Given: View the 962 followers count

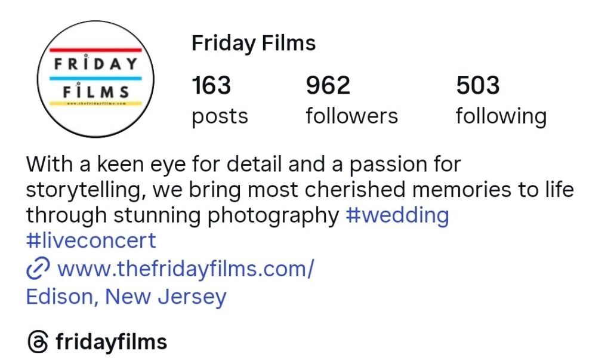Looking at the screenshot, I should (328, 85).
